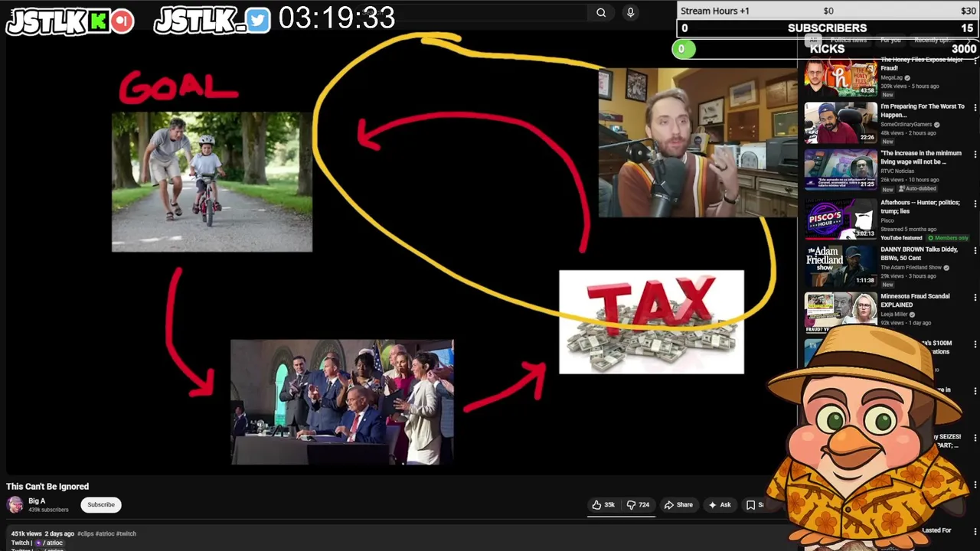The image size is (980, 551).
Task: Click the MegaLag channel name
Action: click(891, 77)
